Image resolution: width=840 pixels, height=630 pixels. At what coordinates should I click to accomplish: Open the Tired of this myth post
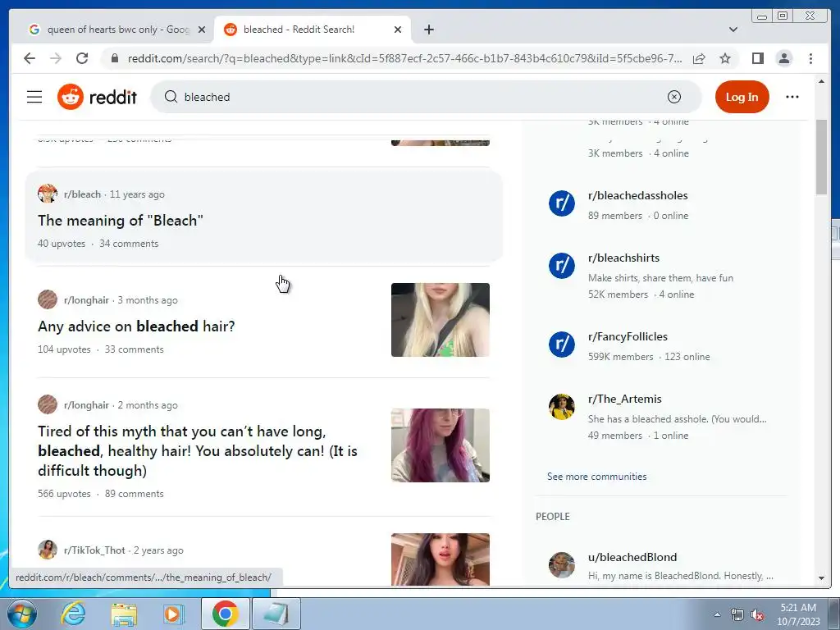click(x=198, y=451)
